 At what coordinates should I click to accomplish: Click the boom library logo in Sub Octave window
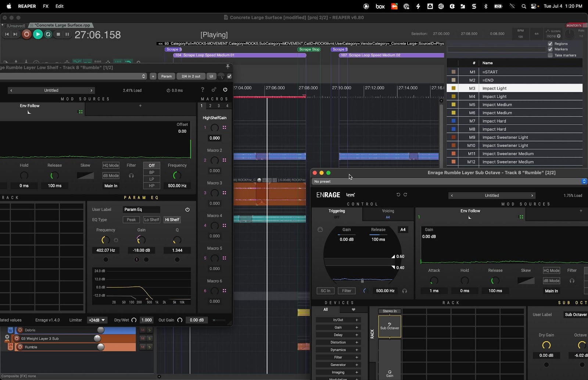[351, 195]
